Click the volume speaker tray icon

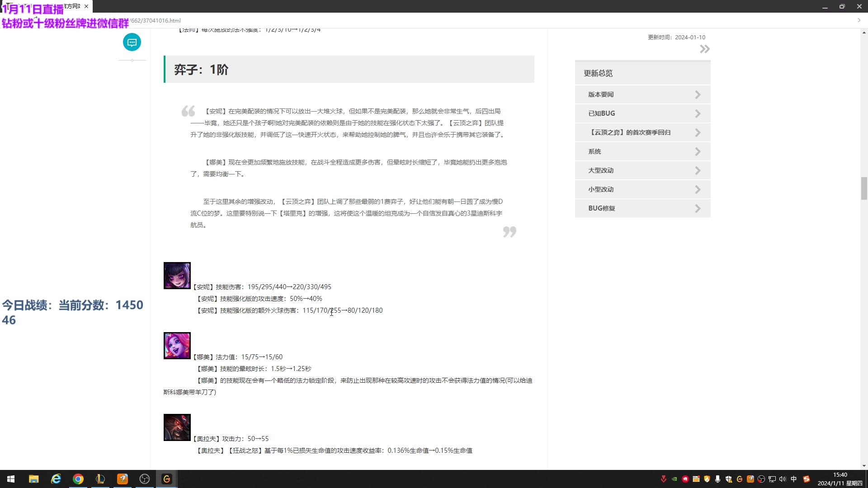click(x=783, y=479)
